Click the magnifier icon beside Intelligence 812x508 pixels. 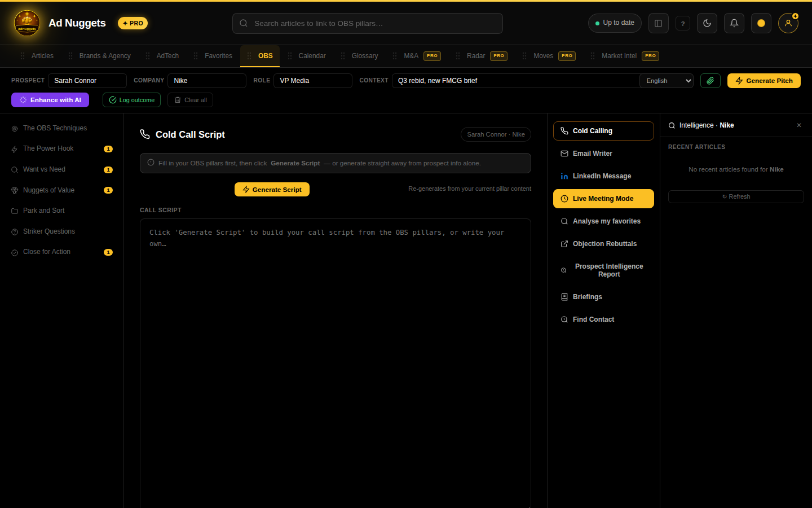point(672,125)
